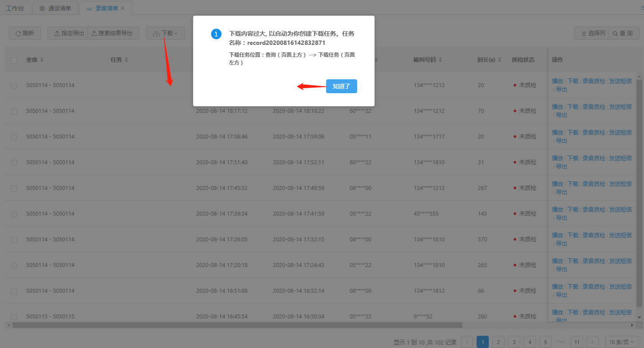Toggle the select-all checkbox in table header

pos(14,61)
